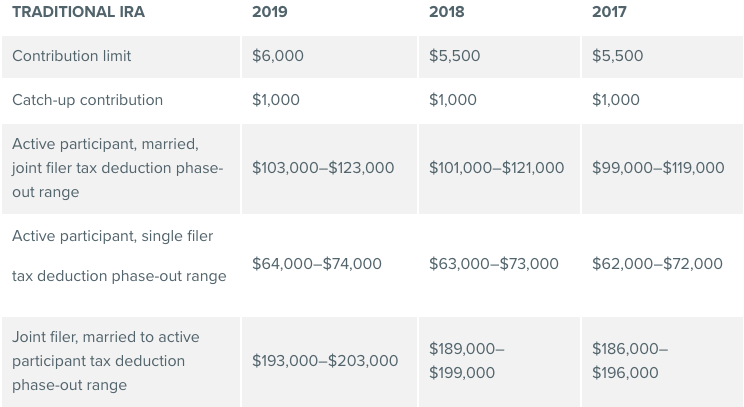Screen dimensions: 744x407
Task: Select the 2017 catch-up contribution $1,000 value
Action: point(616,100)
